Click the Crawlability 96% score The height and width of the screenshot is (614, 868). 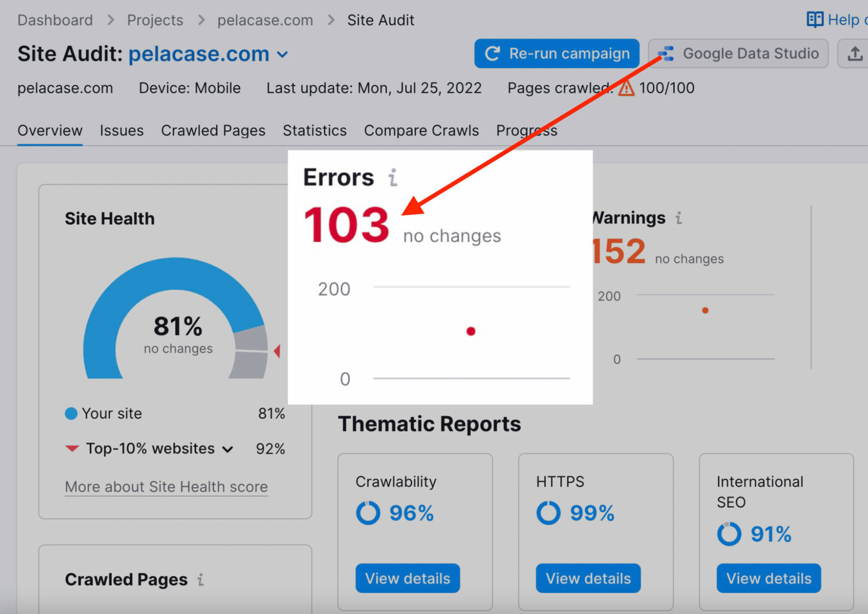point(411,513)
